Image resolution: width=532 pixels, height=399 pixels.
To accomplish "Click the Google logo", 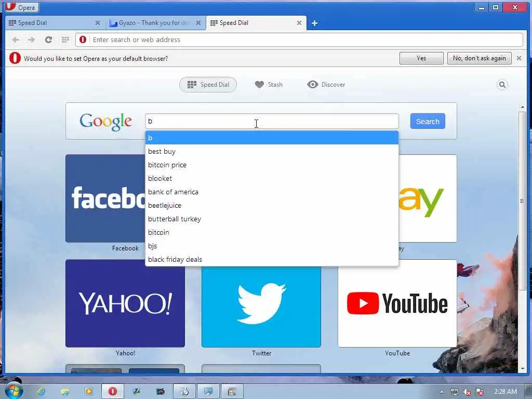I will tap(105, 122).
